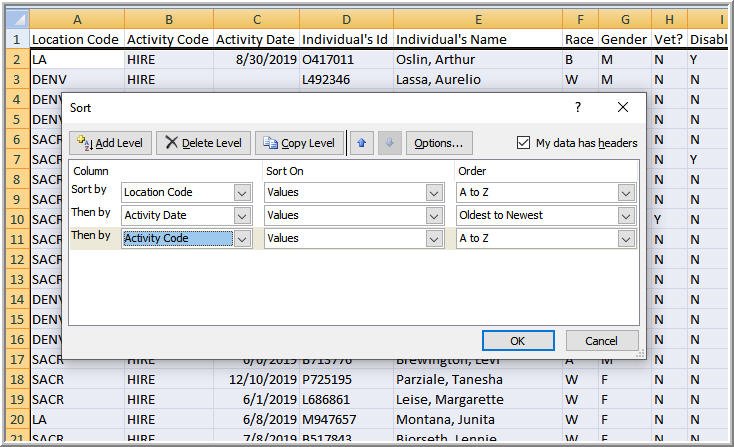The image size is (734, 447).
Task: Select column E header
Action: 478,19
